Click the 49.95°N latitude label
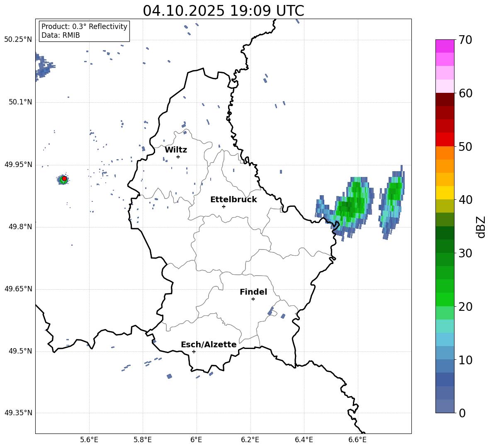 coord(18,165)
